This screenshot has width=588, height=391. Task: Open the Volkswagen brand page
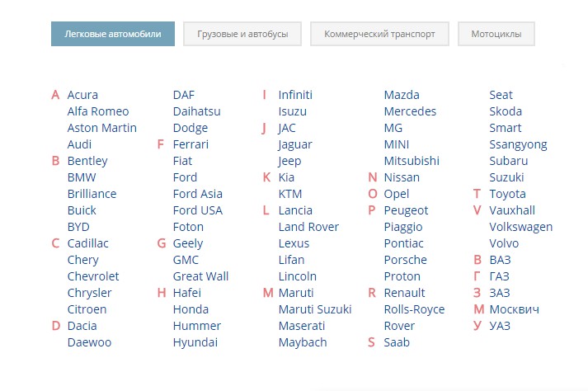pyautogui.click(x=520, y=227)
